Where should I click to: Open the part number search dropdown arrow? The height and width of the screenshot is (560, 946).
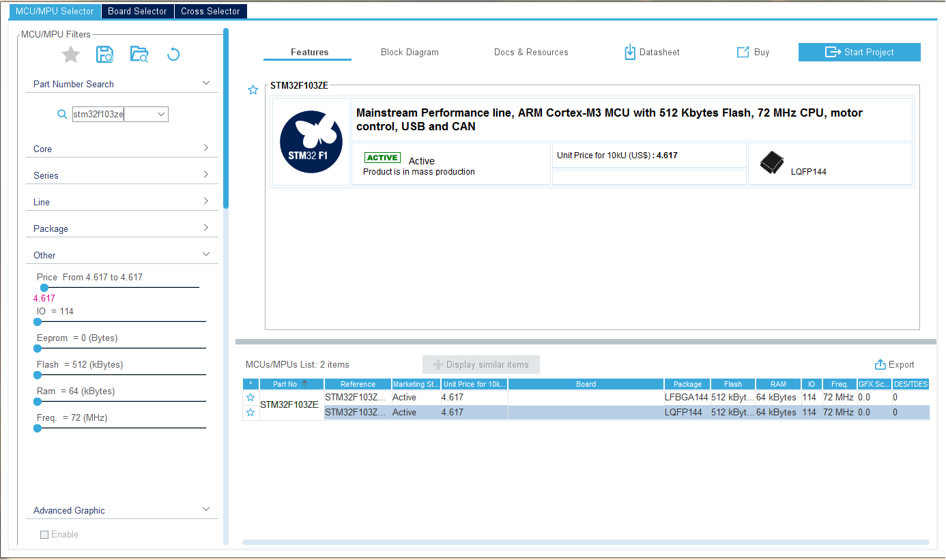click(161, 115)
